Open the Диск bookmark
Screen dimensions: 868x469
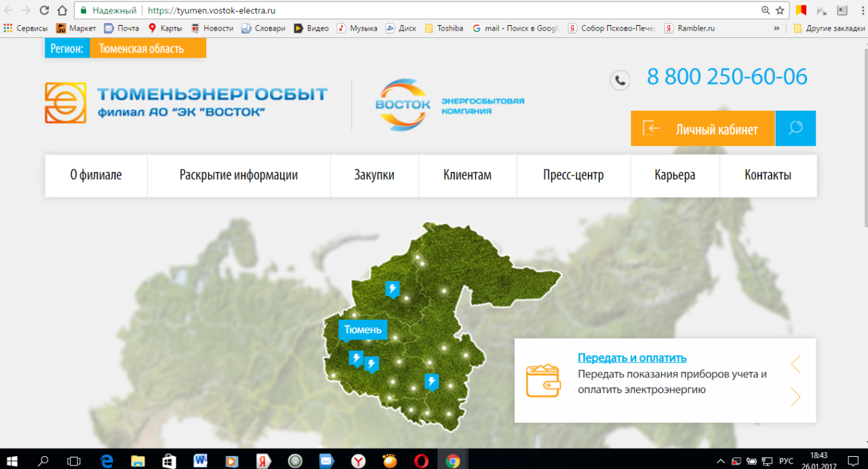coord(401,29)
